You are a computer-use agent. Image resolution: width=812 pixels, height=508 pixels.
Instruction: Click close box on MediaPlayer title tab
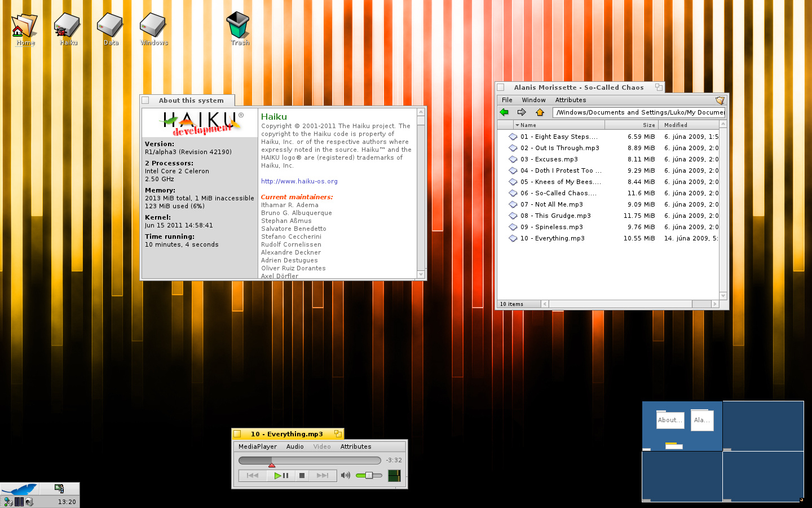point(237,434)
